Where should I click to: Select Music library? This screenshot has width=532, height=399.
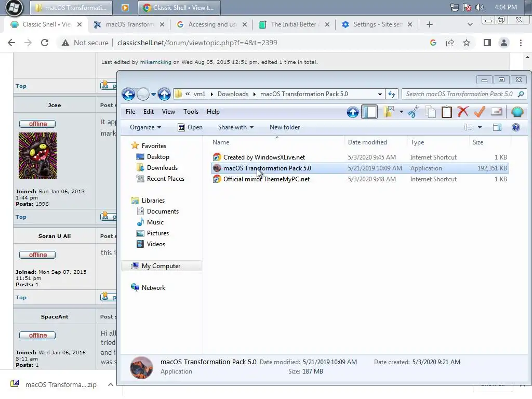pos(155,222)
